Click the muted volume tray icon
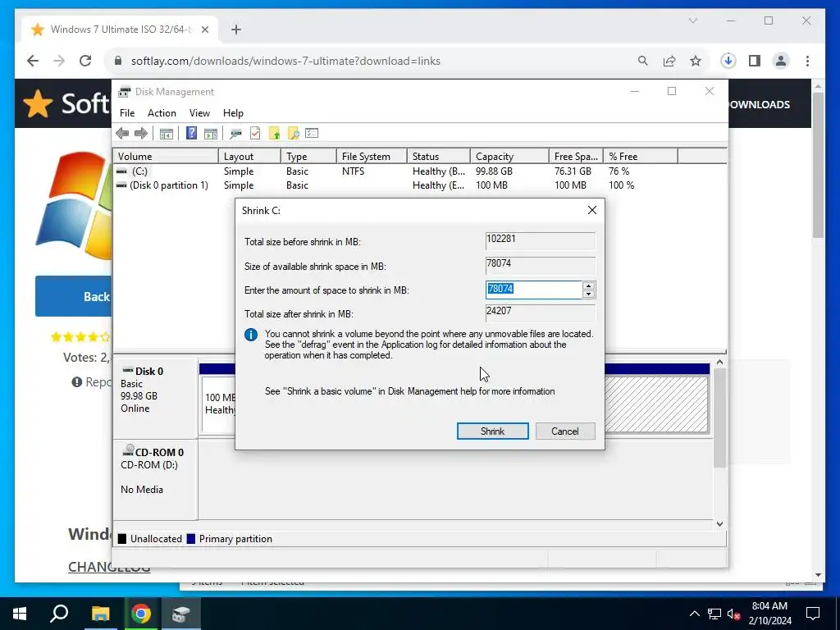Image resolution: width=840 pixels, height=630 pixels. pyautogui.click(x=733, y=614)
